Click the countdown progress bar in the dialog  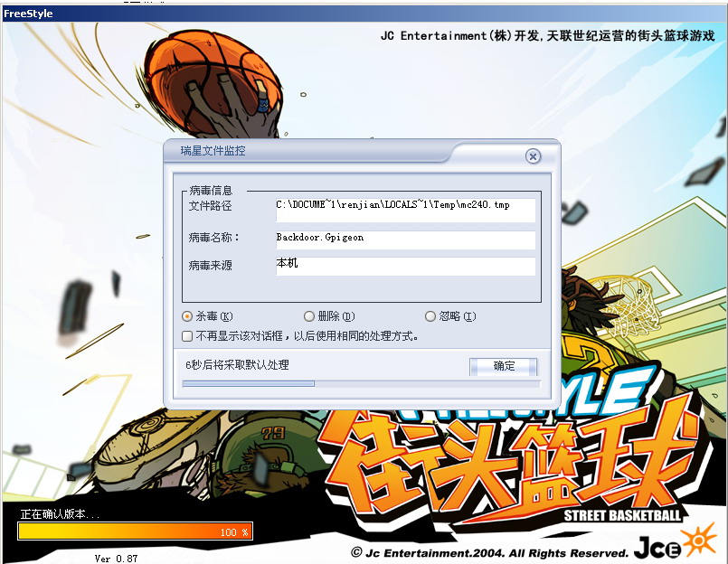[361, 384]
